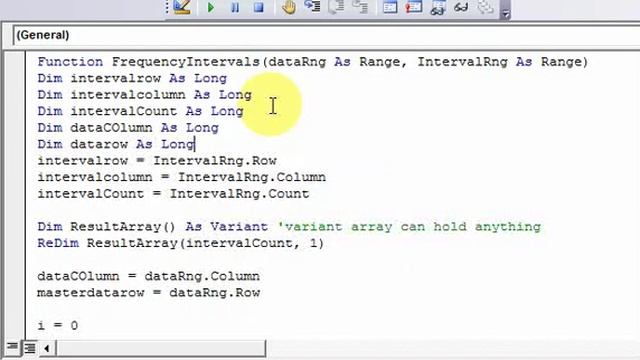This screenshot has width=640, height=360.
Task: Click the Step Over icon
Action: (x=336, y=7)
